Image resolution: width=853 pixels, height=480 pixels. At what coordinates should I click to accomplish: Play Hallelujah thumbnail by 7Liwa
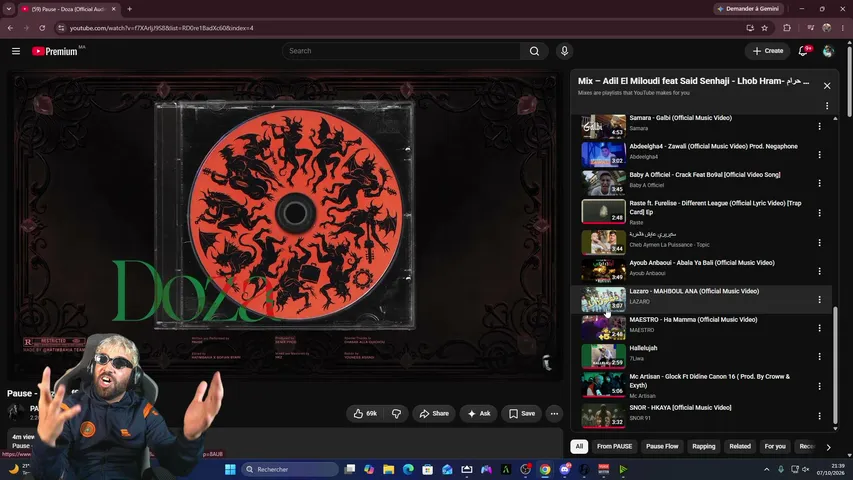click(x=603, y=356)
